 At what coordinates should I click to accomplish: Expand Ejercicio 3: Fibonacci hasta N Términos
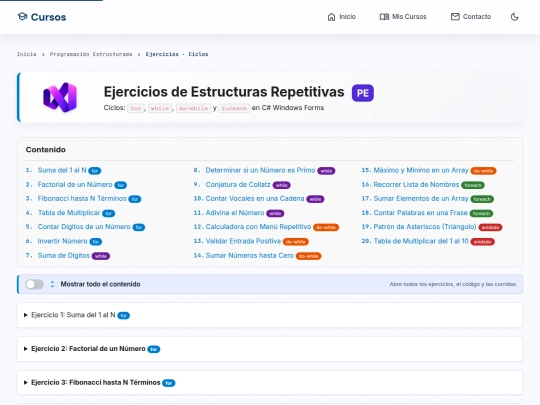[x=270, y=383]
